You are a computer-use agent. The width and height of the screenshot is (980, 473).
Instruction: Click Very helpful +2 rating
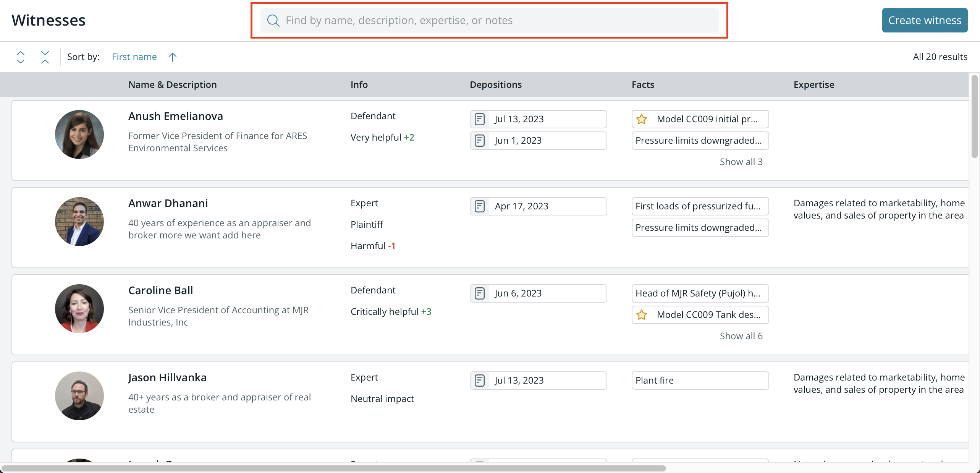(x=382, y=138)
